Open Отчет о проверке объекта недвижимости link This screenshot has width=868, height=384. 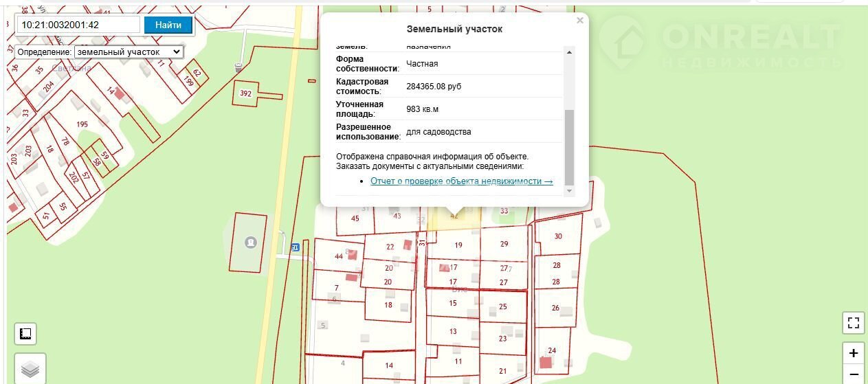point(461,181)
